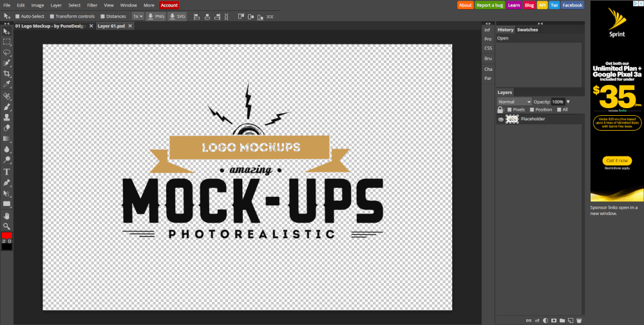Select the Lasso tool
The width and height of the screenshot is (644, 325).
coord(6,53)
